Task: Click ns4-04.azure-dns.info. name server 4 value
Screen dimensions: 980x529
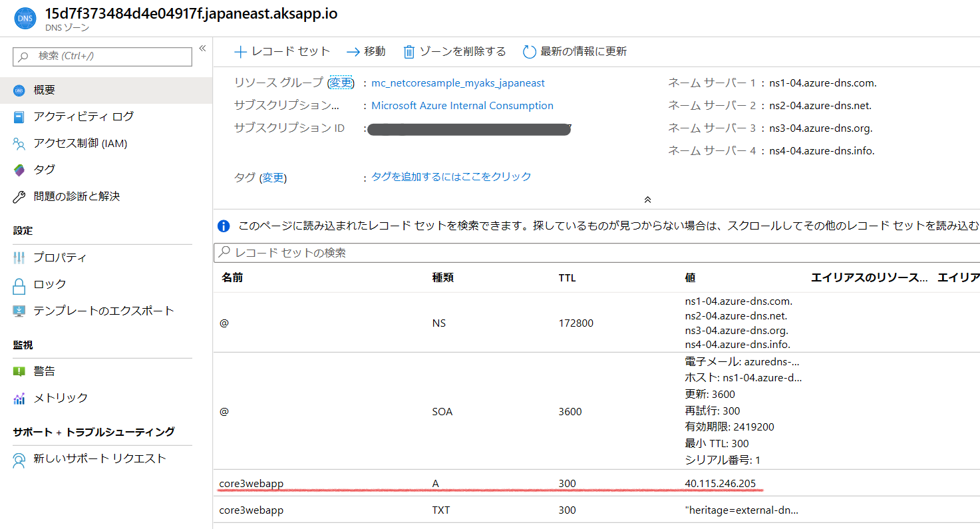Action: pos(822,151)
